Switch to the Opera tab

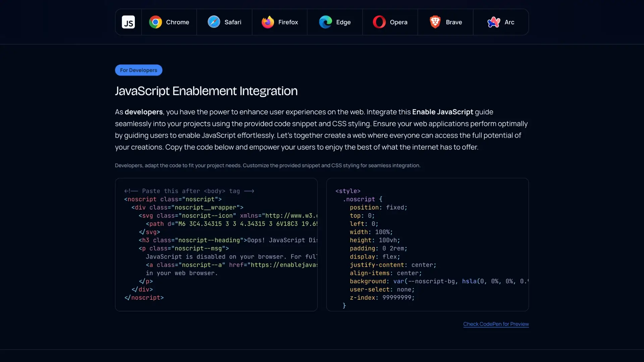[x=390, y=22]
